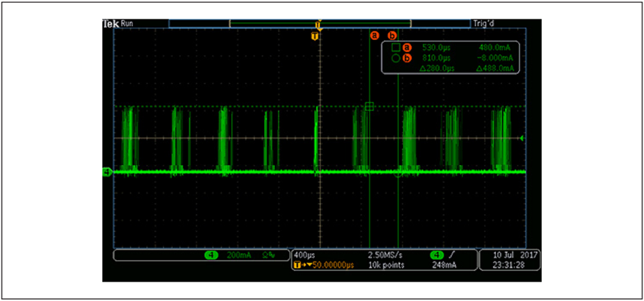Click the Tek logo
Screen dimensions: 644x301
(x=111, y=24)
